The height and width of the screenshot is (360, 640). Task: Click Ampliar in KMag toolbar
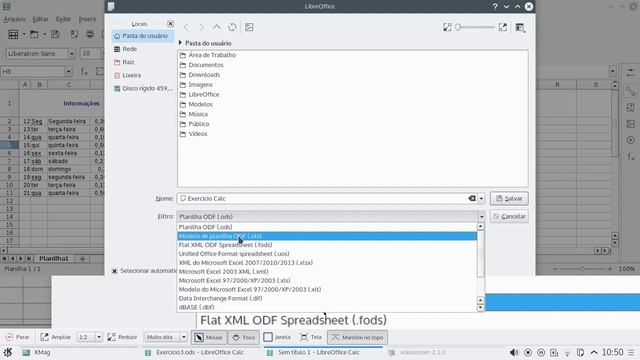click(56, 337)
